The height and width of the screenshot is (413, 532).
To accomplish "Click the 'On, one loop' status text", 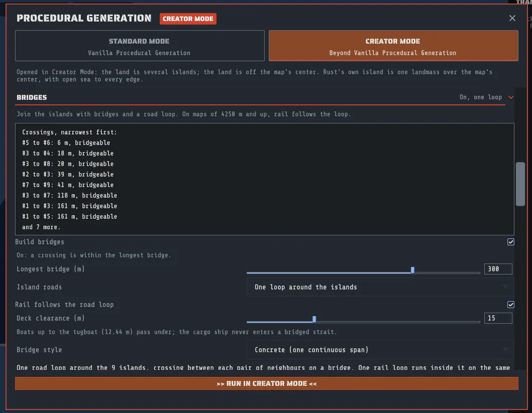I will point(480,97).
